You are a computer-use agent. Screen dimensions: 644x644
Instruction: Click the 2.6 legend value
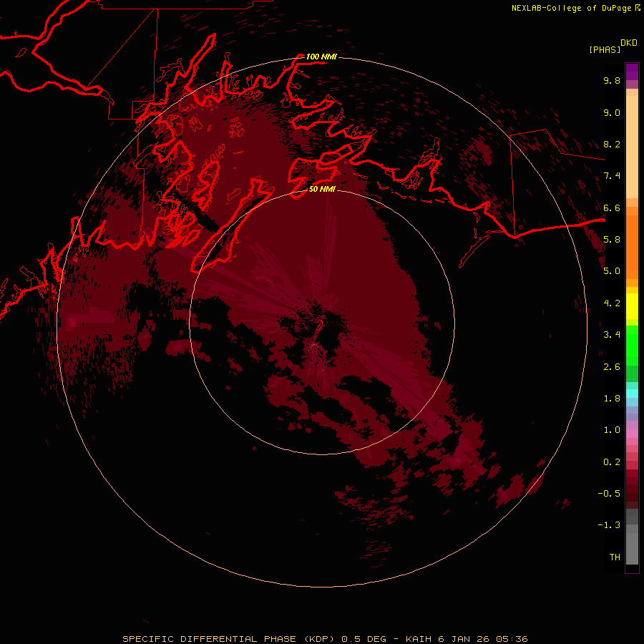click(x=612, y=367)
